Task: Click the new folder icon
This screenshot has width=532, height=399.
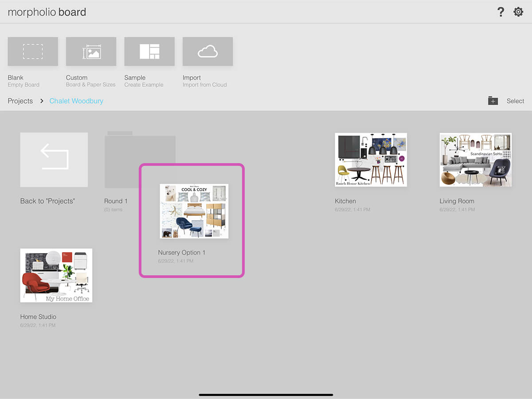Action: tap(493, 101)
